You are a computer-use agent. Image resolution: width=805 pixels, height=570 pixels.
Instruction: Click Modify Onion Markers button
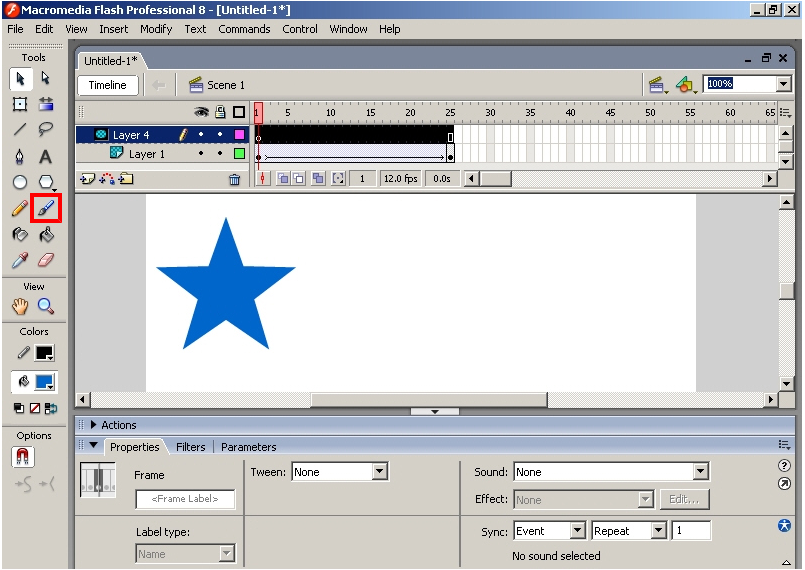coord(338,179)
